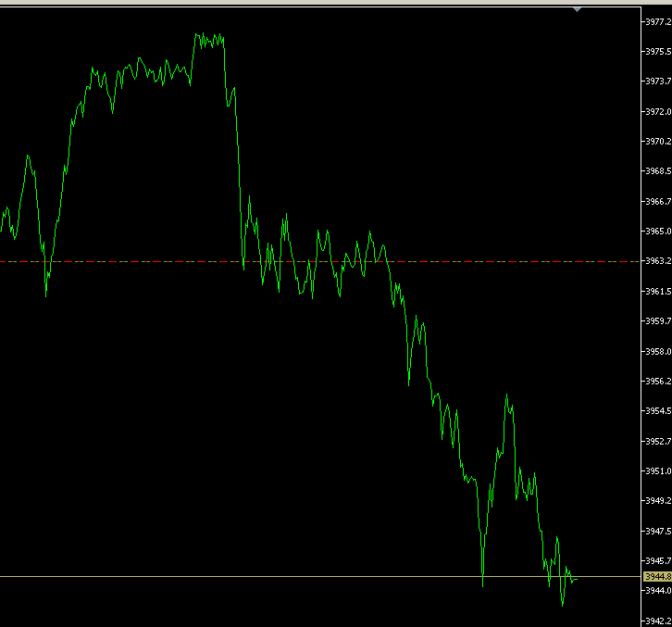672x627 pixels.
Task: Click the 3947.5 price axis label
Action: point(657,532)
